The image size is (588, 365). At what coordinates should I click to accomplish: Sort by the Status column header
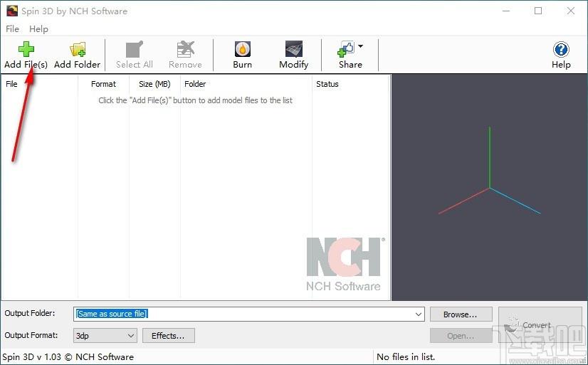pyautogui.click(x=351, y=84)
